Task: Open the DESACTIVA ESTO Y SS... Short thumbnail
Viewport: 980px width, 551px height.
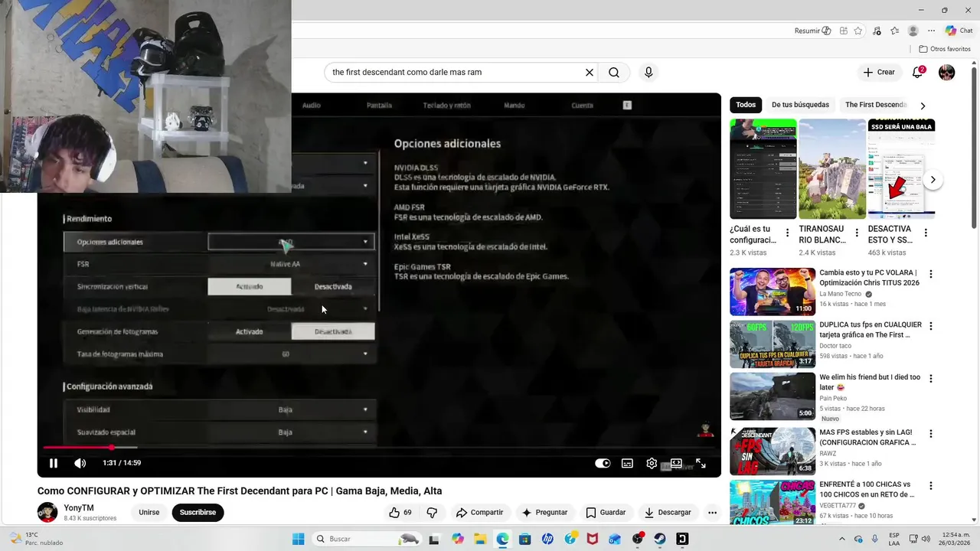Action: coord(901,169)
